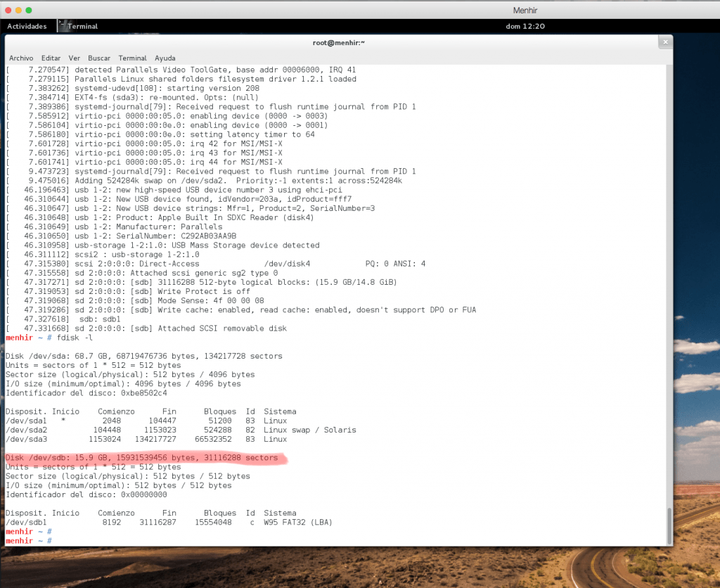Click 'USB Mass Storage device detected' line

[x=162, y=245]
